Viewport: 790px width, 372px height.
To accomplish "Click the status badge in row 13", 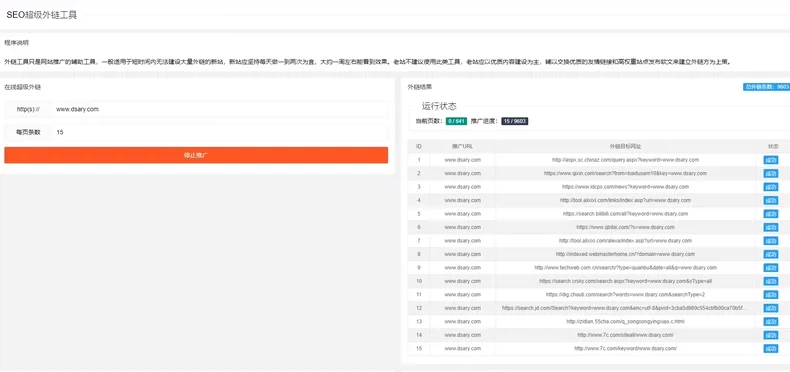I will pos(771,322).
